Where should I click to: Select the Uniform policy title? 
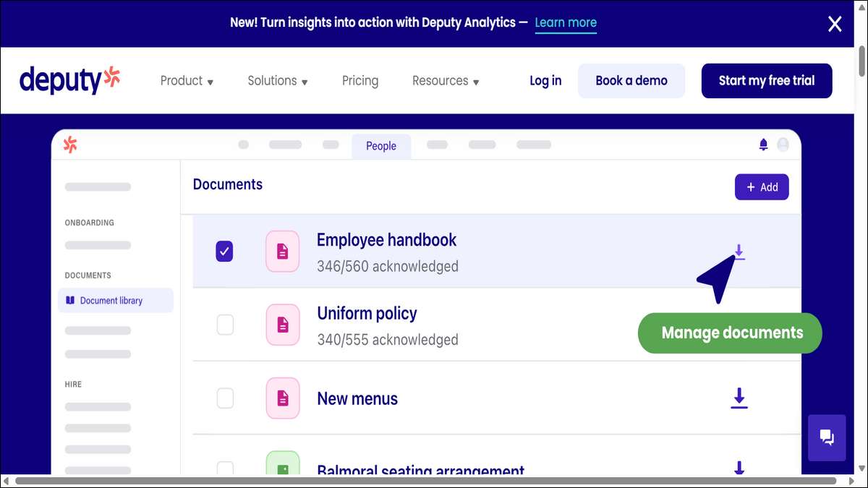(367, 314)
